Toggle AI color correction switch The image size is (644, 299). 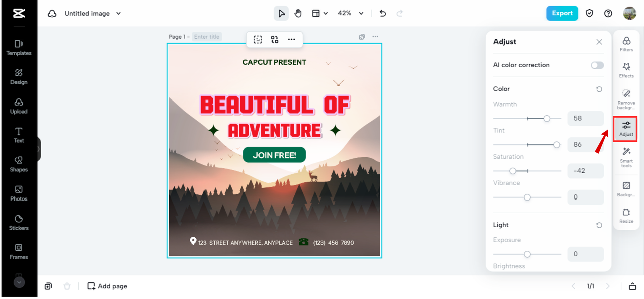pos(597,65)
